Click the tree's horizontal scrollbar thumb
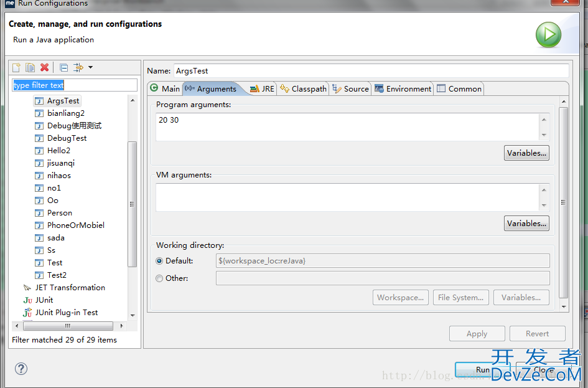 68,326
